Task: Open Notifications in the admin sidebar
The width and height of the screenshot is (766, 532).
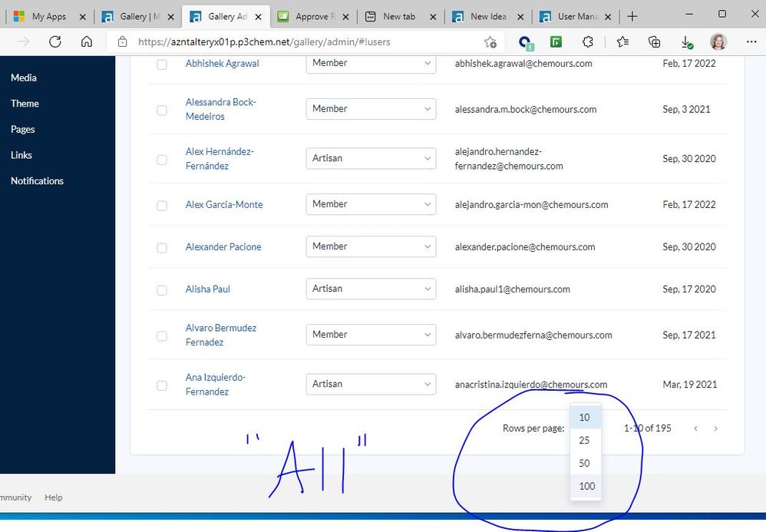Action: coord(37,181)
